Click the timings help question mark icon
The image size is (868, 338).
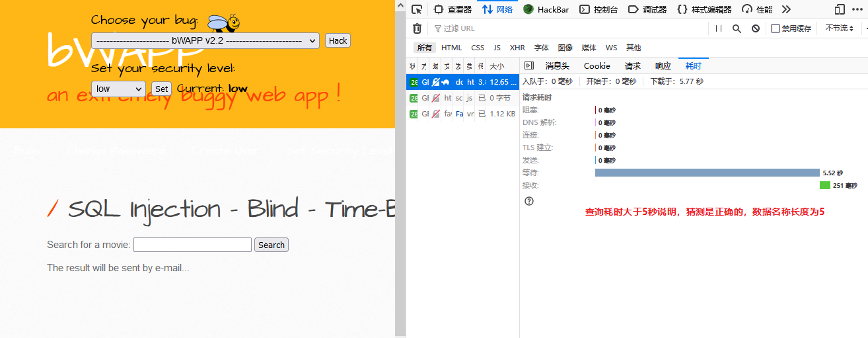click(528, 201)
